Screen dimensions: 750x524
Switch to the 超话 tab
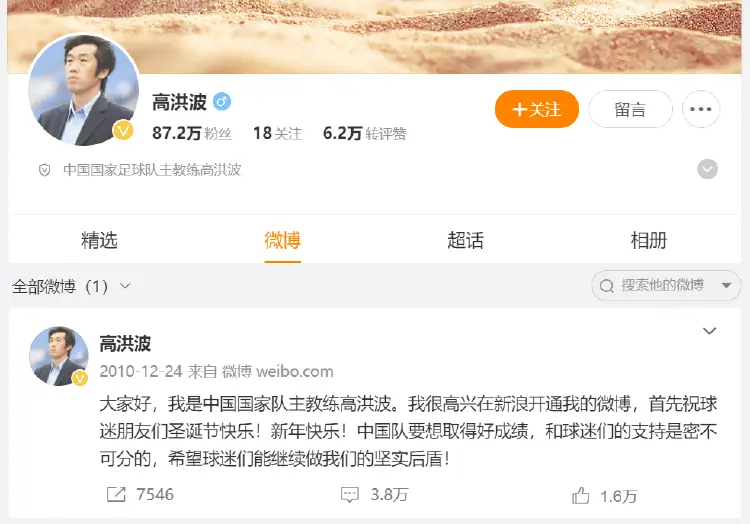[465, 240]
